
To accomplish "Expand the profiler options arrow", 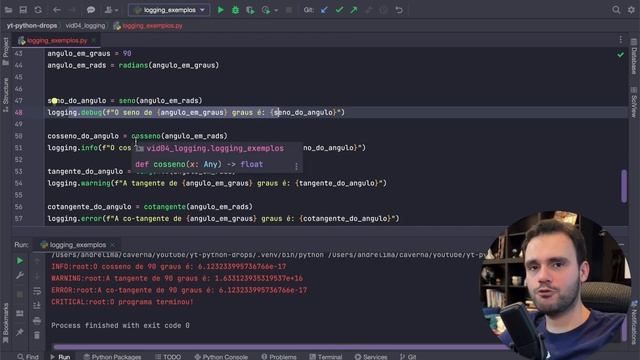I will [276, 10].
